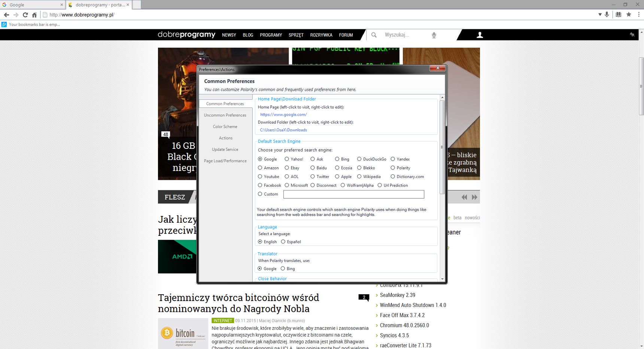Select Español language option
This screenshot has height=349, width=644.
coord(291,242)
